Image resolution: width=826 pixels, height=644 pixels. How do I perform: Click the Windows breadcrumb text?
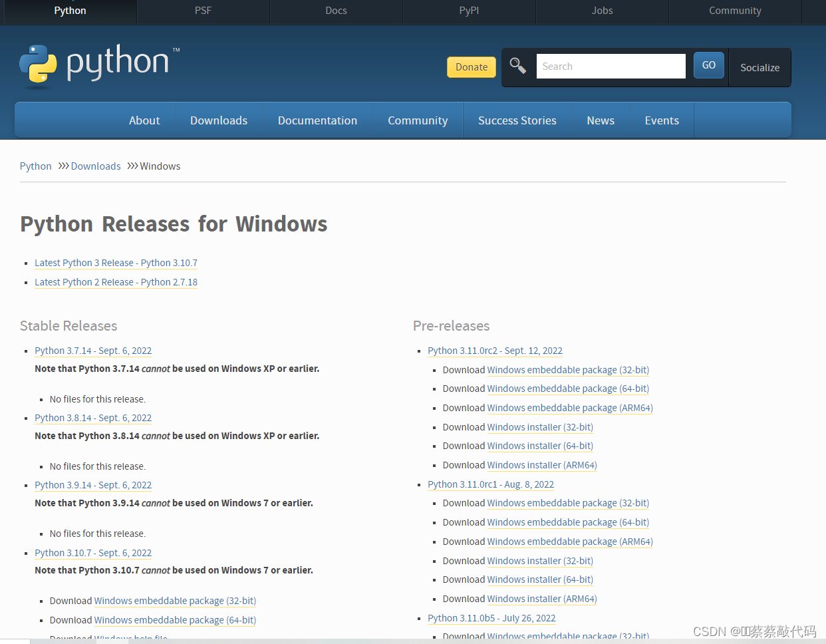point(160,166)
